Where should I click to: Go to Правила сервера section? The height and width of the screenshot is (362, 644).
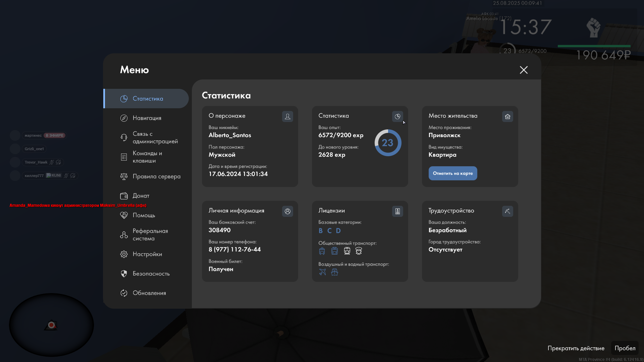pos(156,176)
